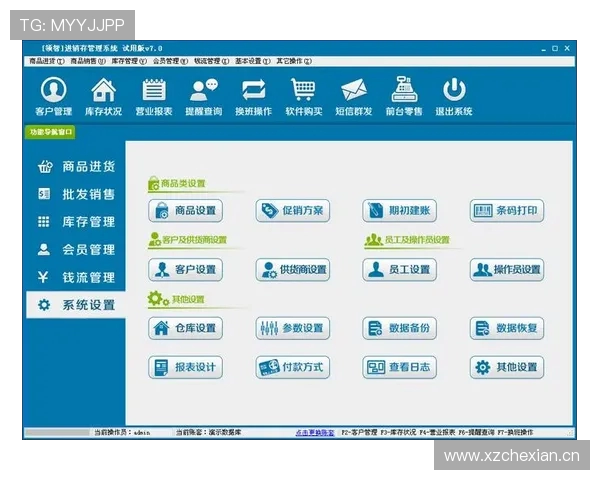600x480 pixels.
Task: Open 短信群发 envelope icon
Action: pos(354,96)
